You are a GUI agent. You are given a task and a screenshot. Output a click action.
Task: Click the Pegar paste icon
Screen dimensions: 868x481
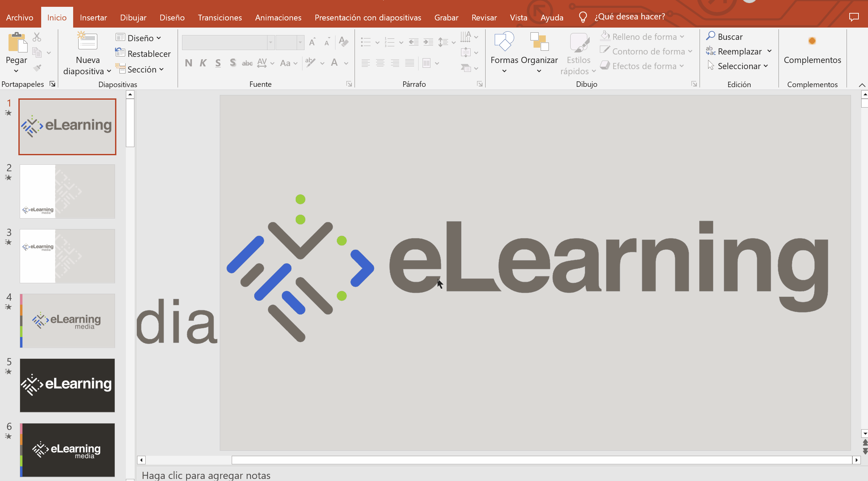pos(17,43)
